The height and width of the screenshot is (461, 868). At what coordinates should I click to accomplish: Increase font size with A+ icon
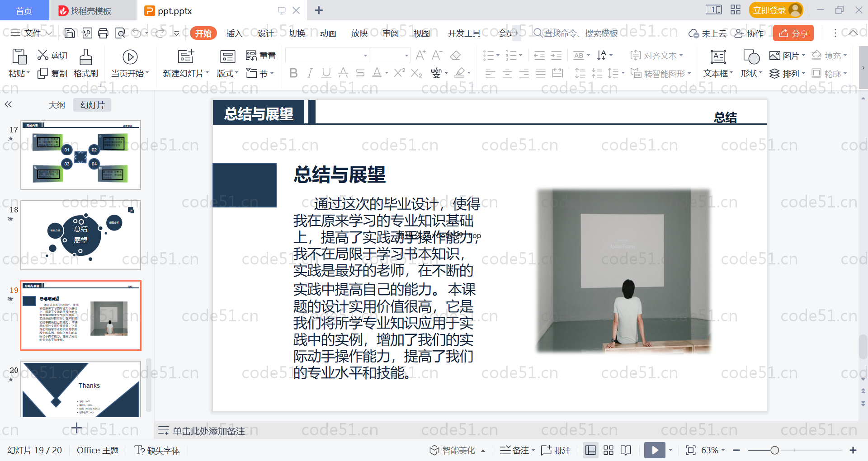(x=420, y=55)
